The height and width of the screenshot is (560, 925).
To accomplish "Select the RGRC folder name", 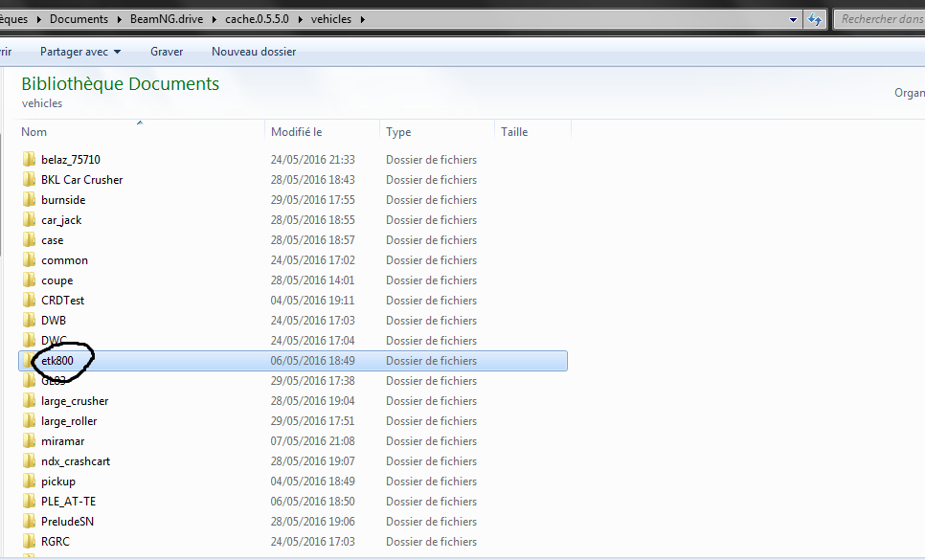I will [56, 542].
